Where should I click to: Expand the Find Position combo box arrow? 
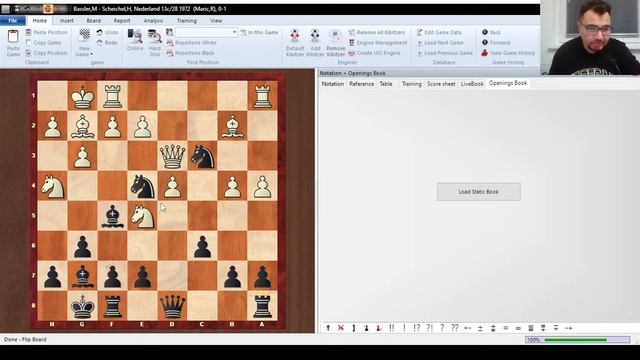[234, 32]
